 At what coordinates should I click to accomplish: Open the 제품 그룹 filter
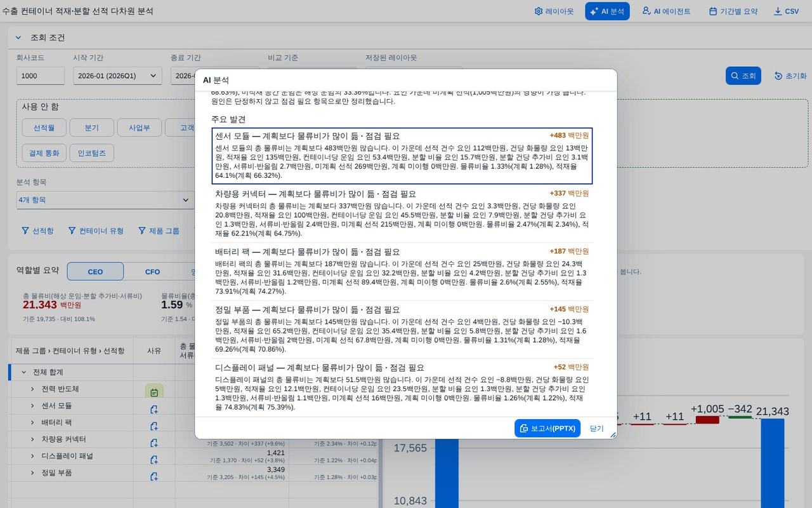[x=159, y=231]
